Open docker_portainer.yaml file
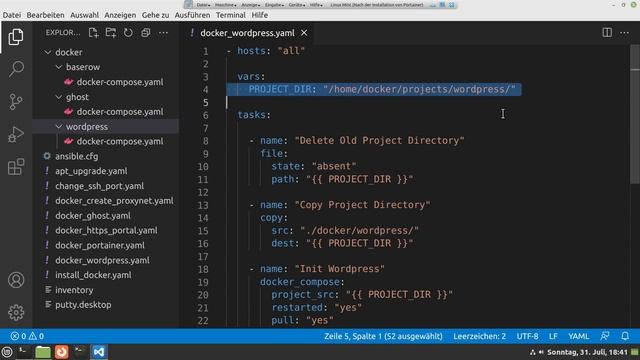 100,245
